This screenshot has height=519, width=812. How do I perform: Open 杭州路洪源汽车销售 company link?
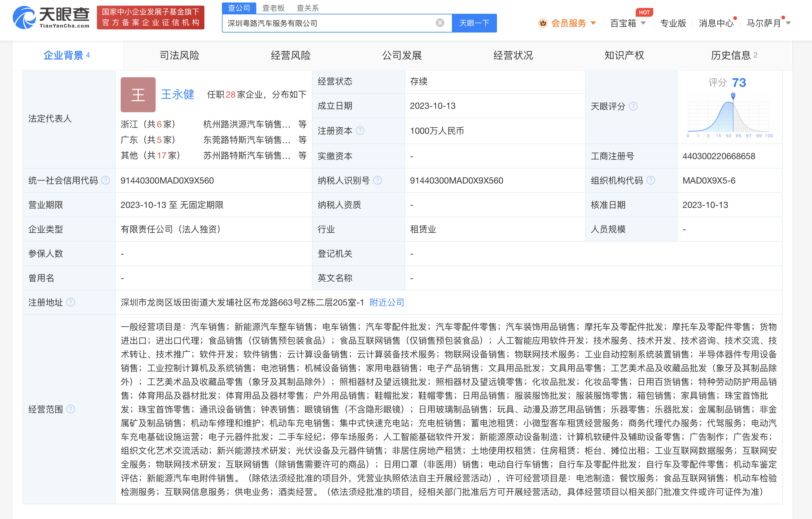tap(247, 124)
